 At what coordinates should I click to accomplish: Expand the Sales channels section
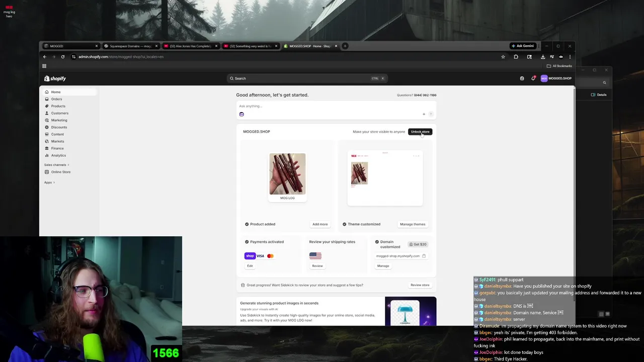pos(56,165)
